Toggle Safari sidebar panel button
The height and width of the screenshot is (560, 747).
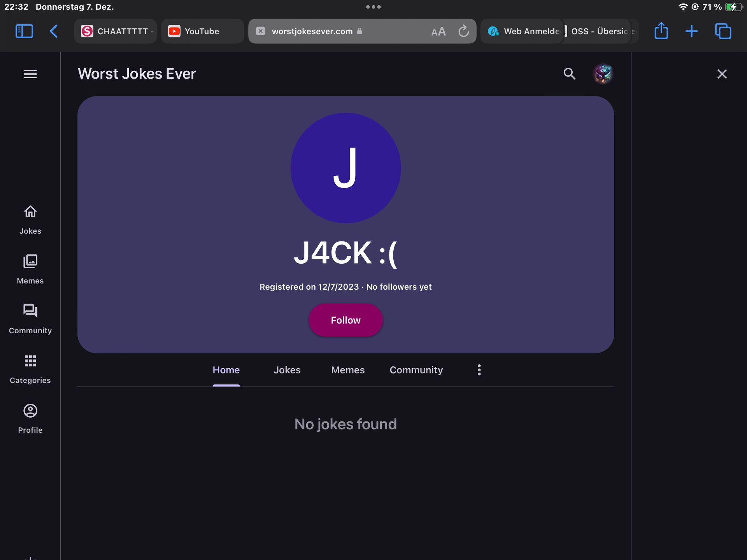point(24,31)
